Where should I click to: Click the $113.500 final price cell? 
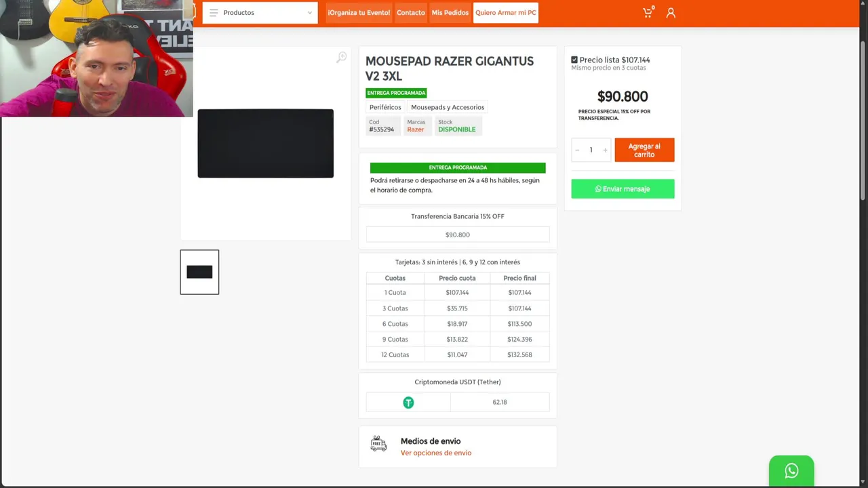pyautogui.click(x=520, y=324)
